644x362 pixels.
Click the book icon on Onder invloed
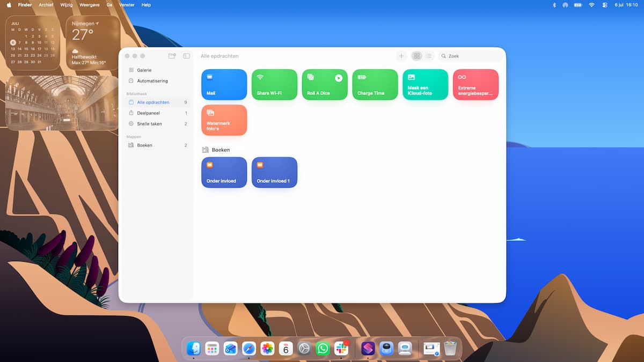[x=210, y=165]
